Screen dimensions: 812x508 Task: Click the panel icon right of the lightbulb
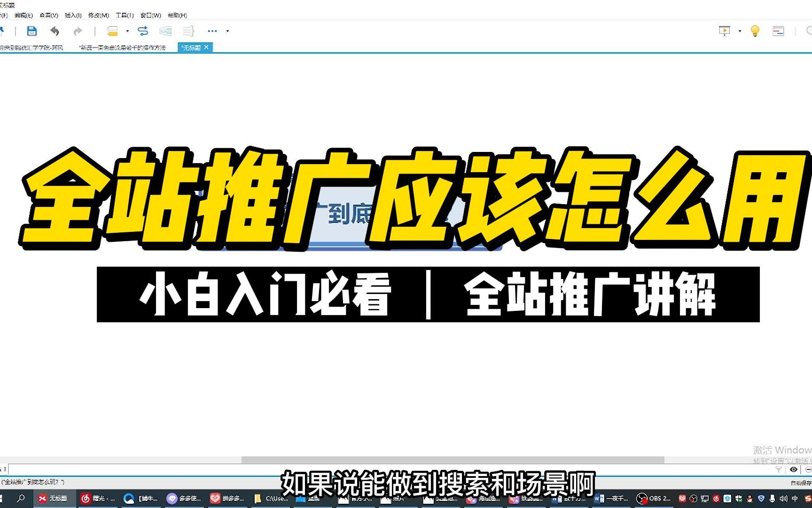click(x=778, y=31)
